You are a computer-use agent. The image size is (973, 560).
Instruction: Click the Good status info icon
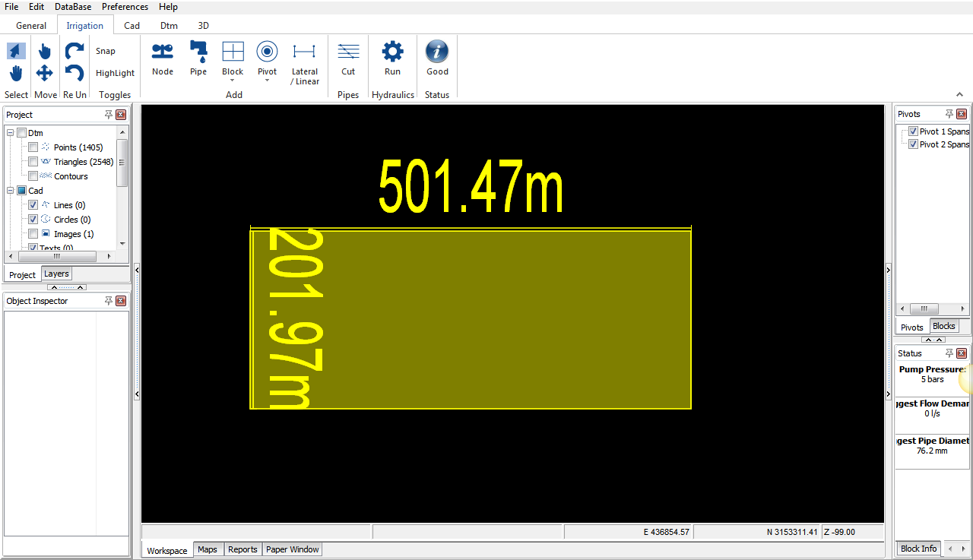437,52
